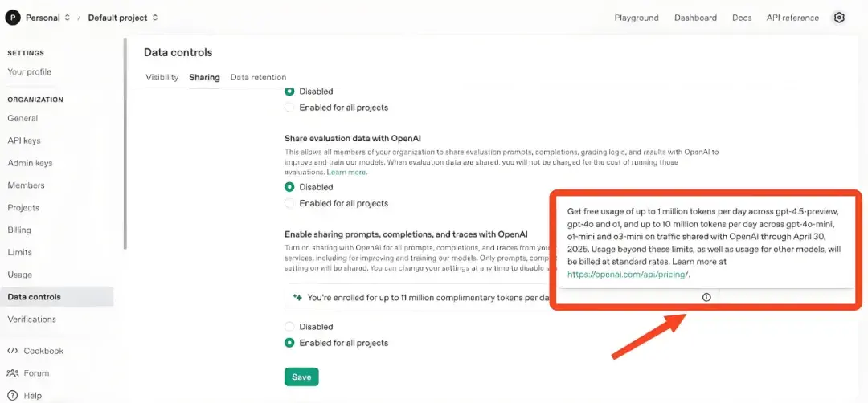Viewport: 868px width, 403px height.
Task: Click the Personal organization avatar icon
Action: coord(14,18)
